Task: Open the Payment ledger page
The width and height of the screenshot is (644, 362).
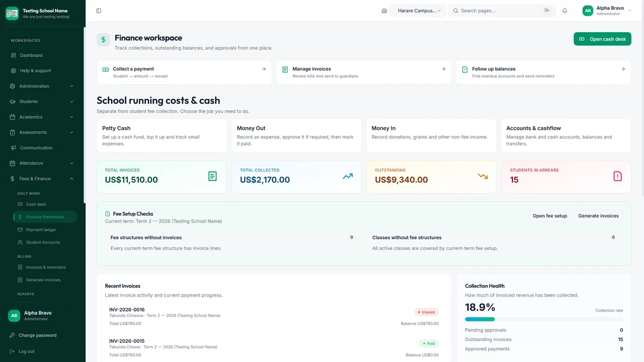Action: point(45,230)
